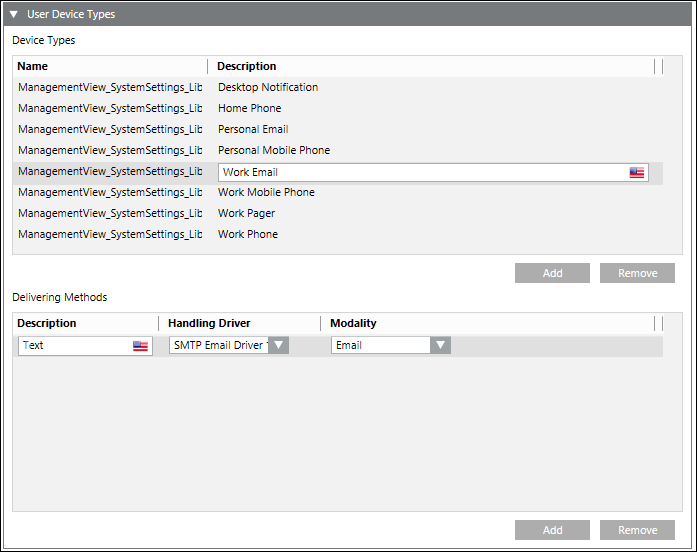Select the Work Mobile Phone row
The image size is (697, 552).
click(x=266, y=192)
